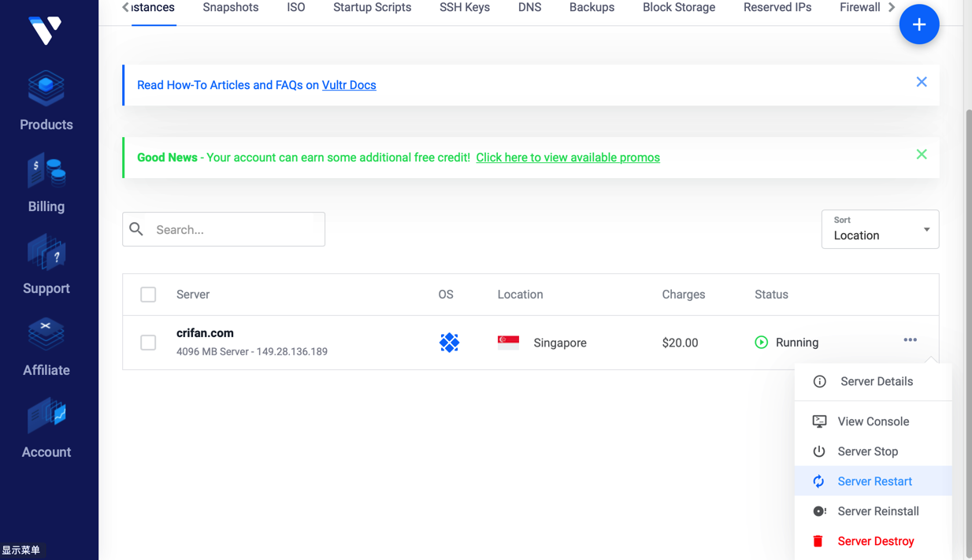Click the three-dot server actions menu
Screen dimensions: 972x560
click(x=910, y=340)
